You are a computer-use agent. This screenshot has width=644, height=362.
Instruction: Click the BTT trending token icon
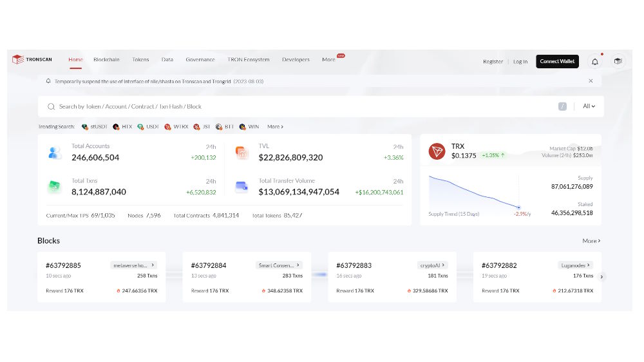[x=219, y=127]
